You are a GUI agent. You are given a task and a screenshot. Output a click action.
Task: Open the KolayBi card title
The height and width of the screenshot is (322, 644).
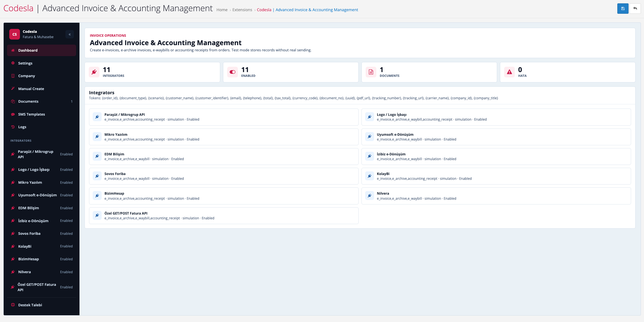[383, 174]
